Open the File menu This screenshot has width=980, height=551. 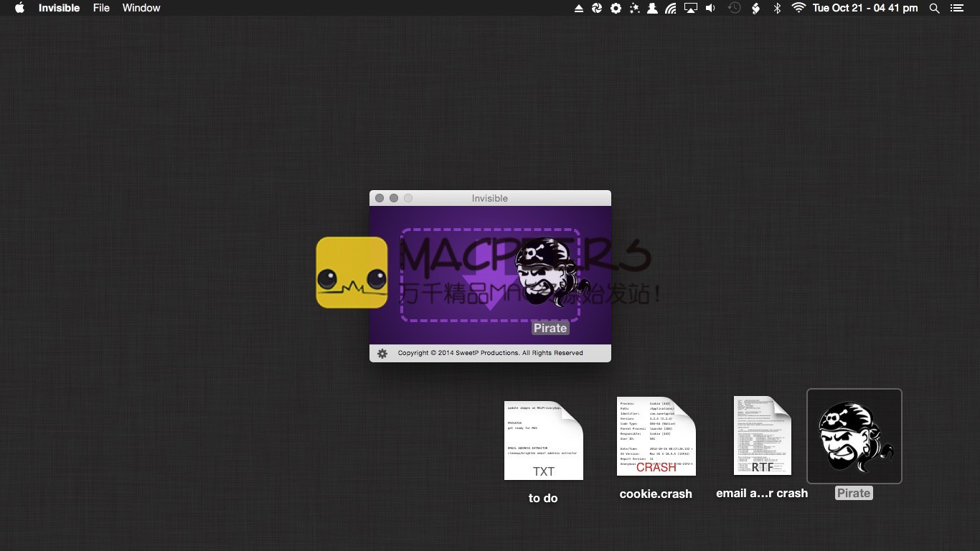pos(101,8)
